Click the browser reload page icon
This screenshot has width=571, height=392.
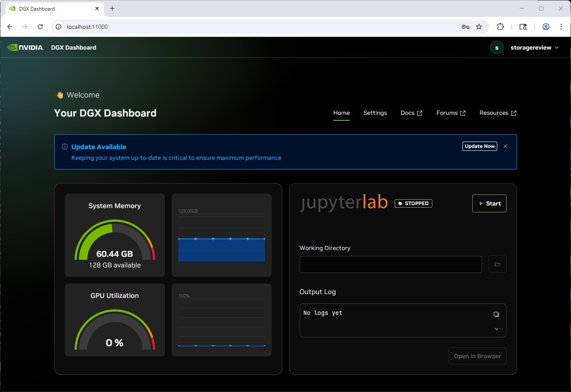click(40, 27)
